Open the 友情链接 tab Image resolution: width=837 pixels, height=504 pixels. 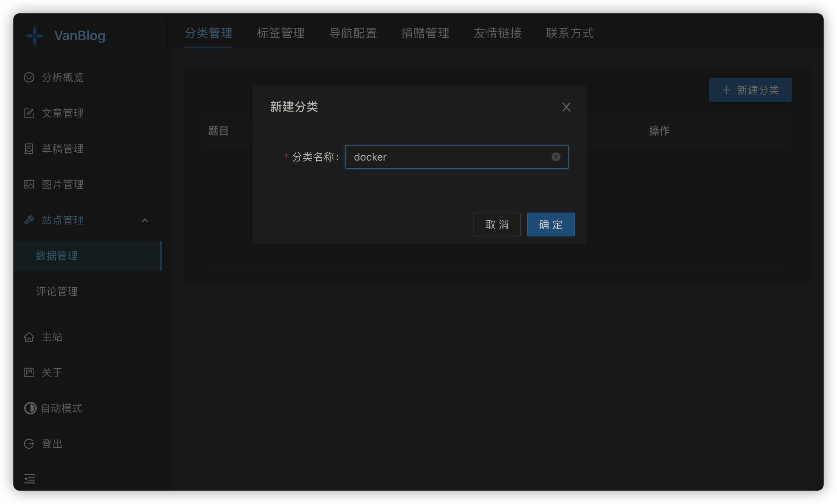pos(497,33)
